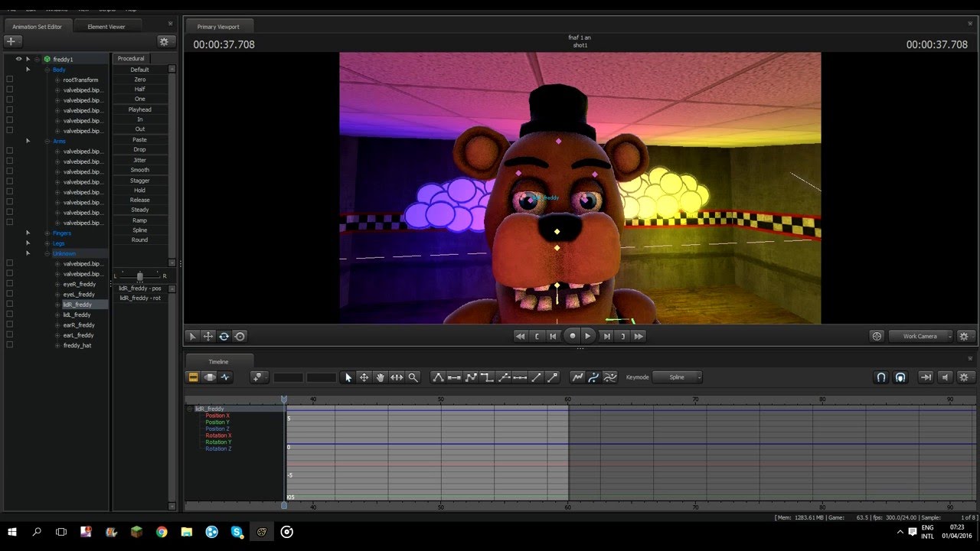Click the L to R balance slider handle
The width and height of the screenshot is (980, 551).
139,275
